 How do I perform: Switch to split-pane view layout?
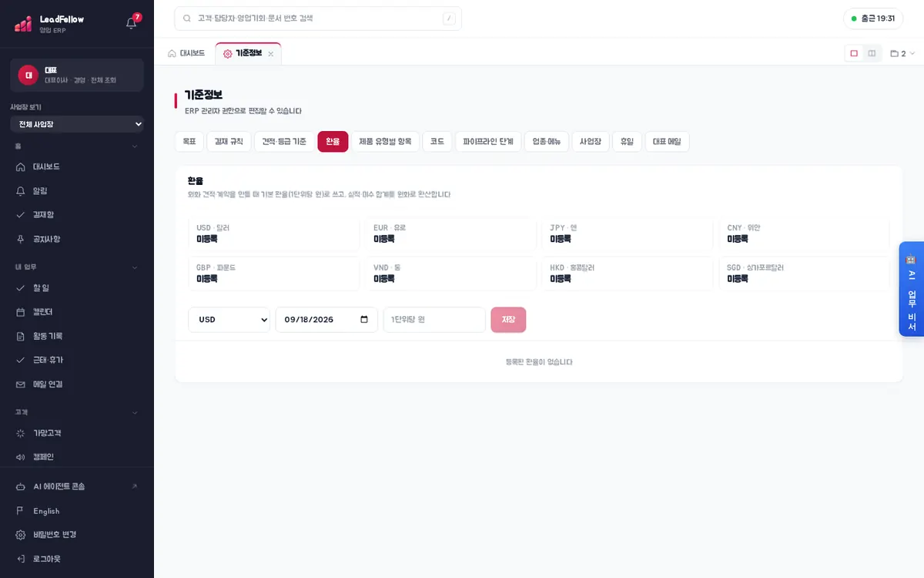coord(872,53)
